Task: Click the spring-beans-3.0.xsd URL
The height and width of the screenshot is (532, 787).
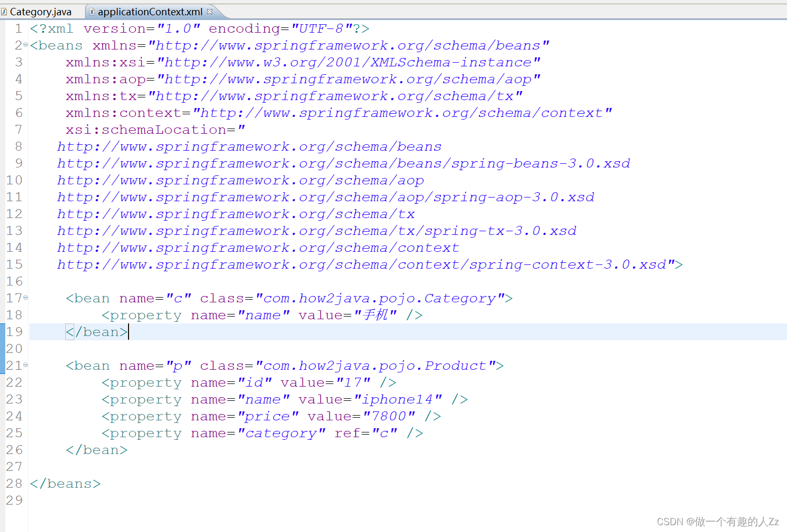Action: [x=343, y=164]
